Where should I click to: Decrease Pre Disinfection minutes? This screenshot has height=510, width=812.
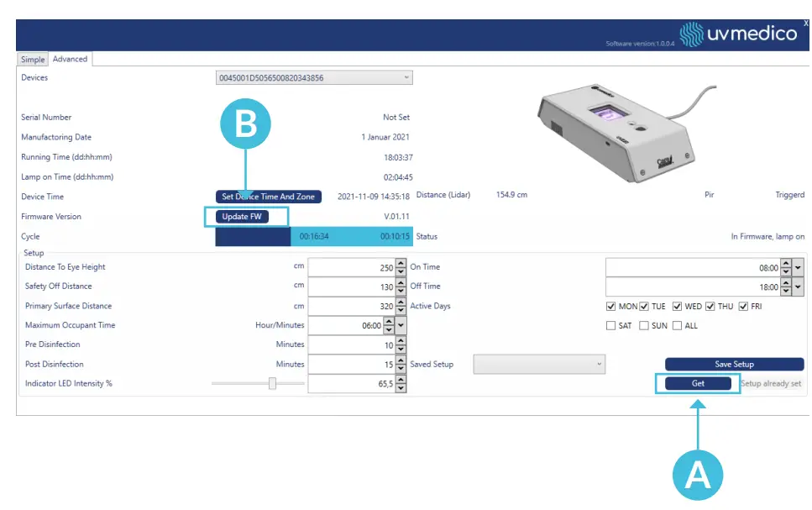[401, 350]
